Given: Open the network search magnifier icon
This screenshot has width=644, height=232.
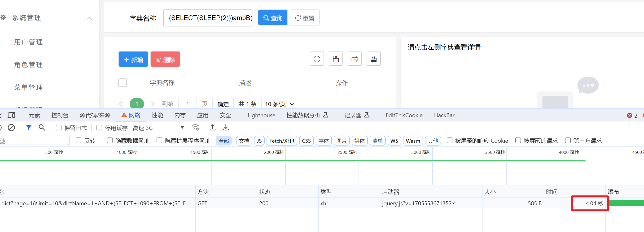Looking at the screenshot, I should pos(42,128).
